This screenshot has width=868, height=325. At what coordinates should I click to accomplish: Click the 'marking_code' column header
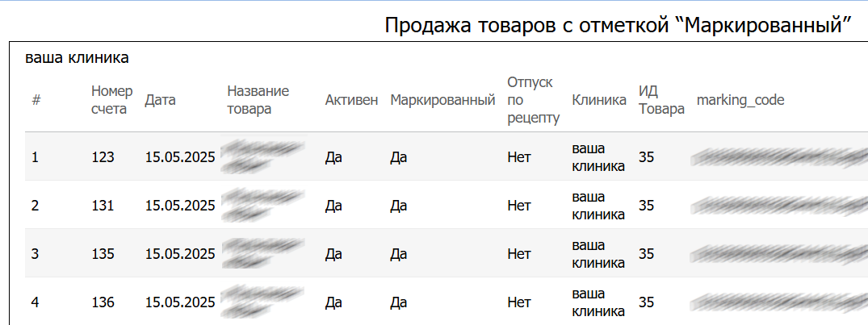[x=740, y=100]
